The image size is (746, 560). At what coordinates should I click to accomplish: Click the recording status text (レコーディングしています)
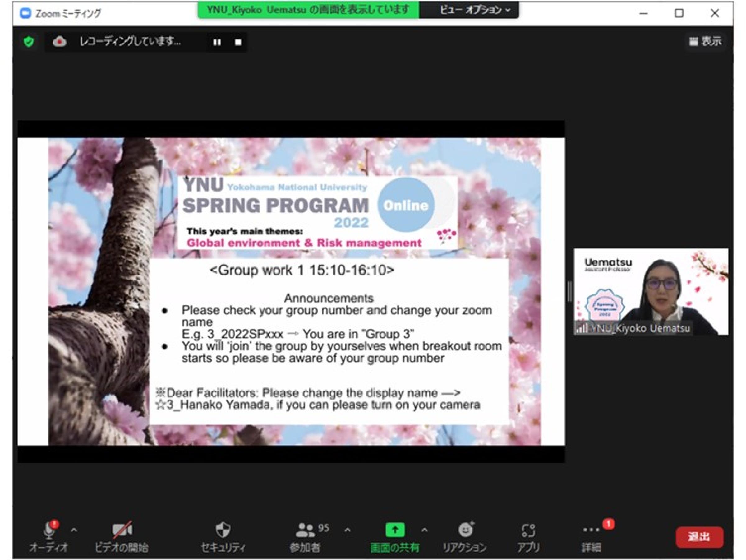130,41
